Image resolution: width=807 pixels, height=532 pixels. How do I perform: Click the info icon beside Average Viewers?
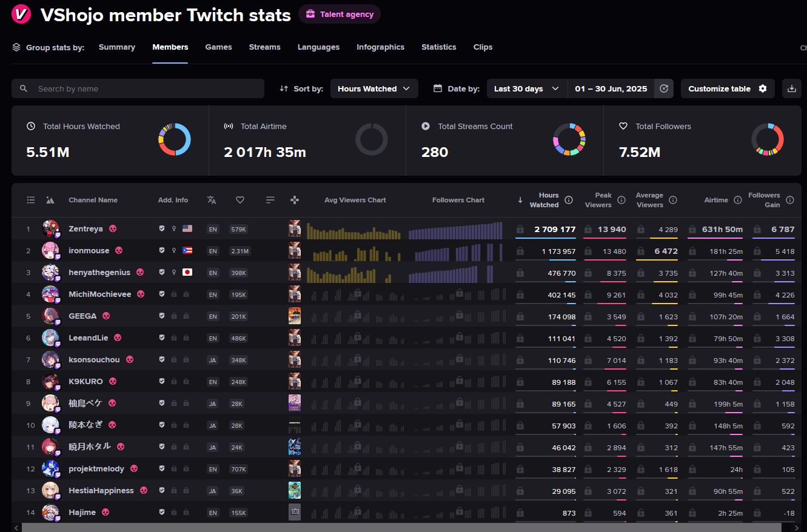673,200
